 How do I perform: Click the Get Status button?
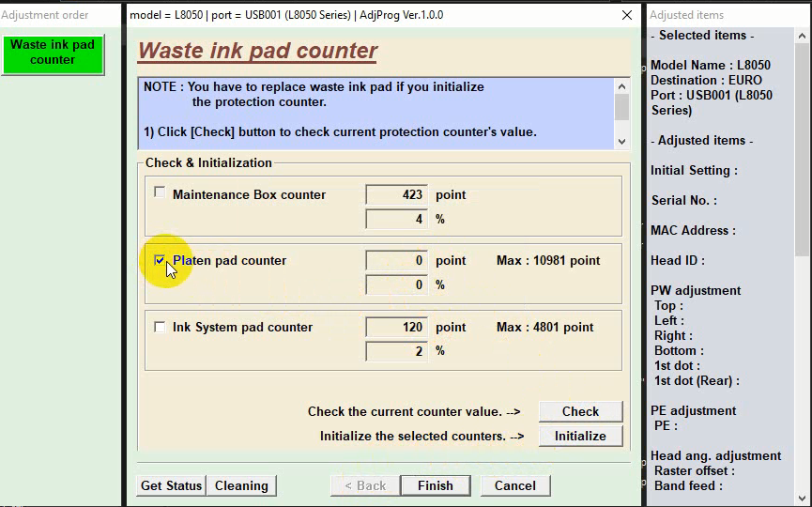[x=171, y=485]
